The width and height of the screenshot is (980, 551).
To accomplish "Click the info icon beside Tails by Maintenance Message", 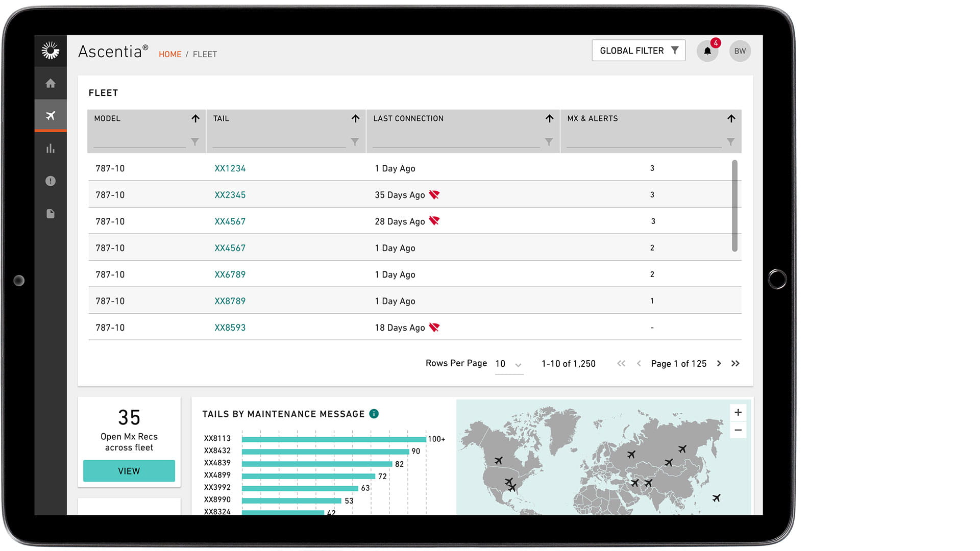I will tap(374, 414).
